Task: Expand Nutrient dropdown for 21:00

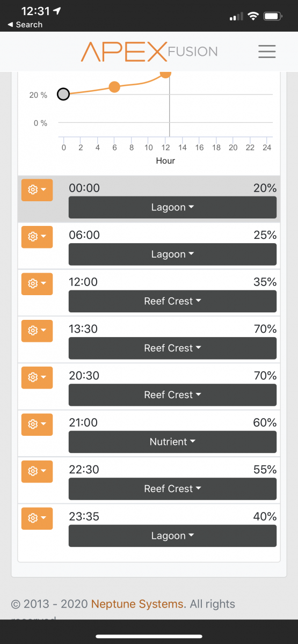Action: [x=172, y=442]
